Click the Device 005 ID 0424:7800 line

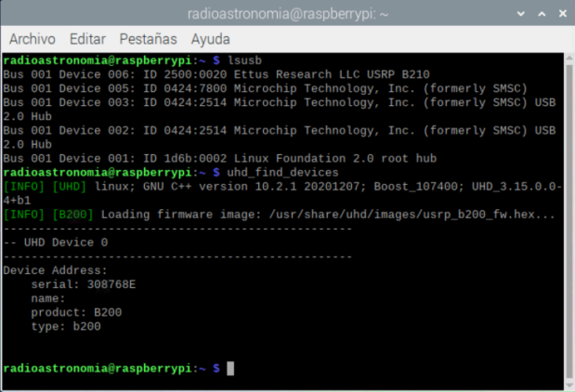tap(265, 88)
